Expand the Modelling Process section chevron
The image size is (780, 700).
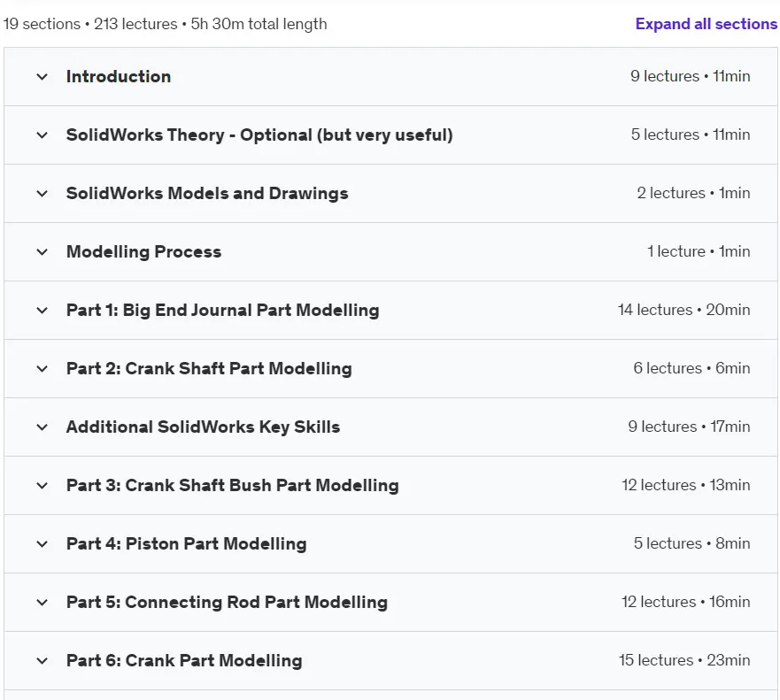(x=42, y=252)
